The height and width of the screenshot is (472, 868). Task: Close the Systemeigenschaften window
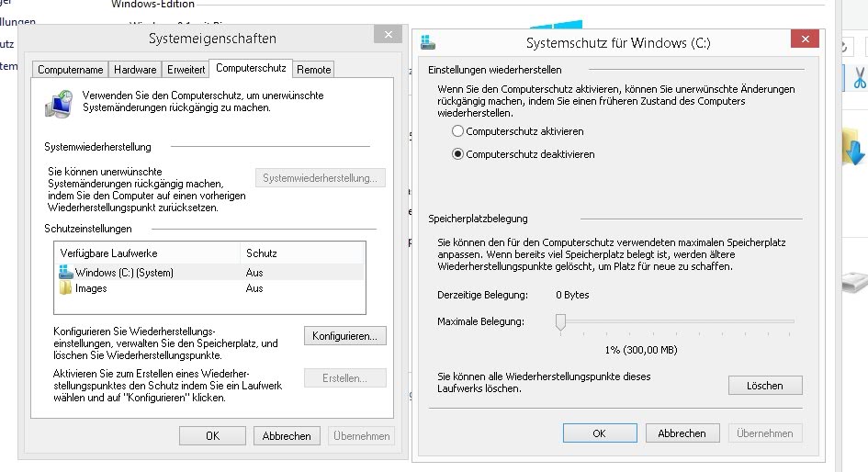tap(387, 35)
